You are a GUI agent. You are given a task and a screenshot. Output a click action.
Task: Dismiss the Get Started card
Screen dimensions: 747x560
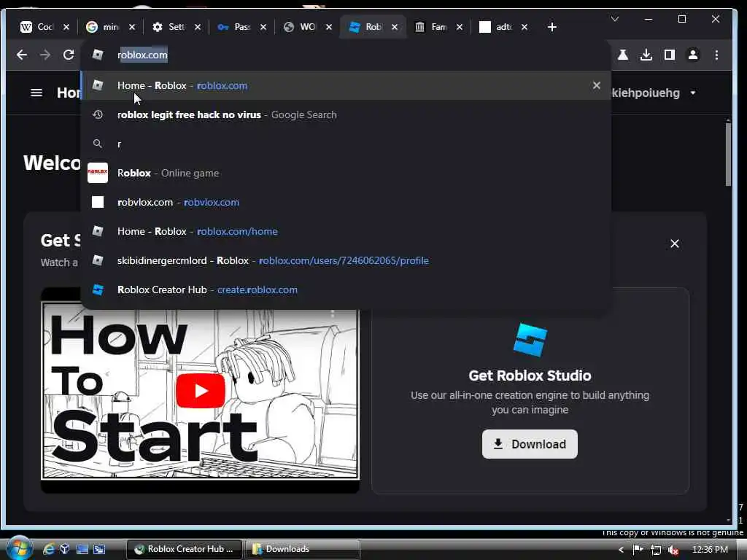point(675,244)
